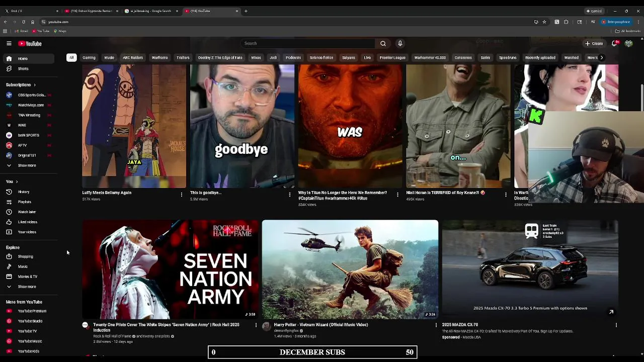Open the Seven Nation Army video thumbnail
Image resolution: width=644 pixels, height=362 pixels.
170,269
